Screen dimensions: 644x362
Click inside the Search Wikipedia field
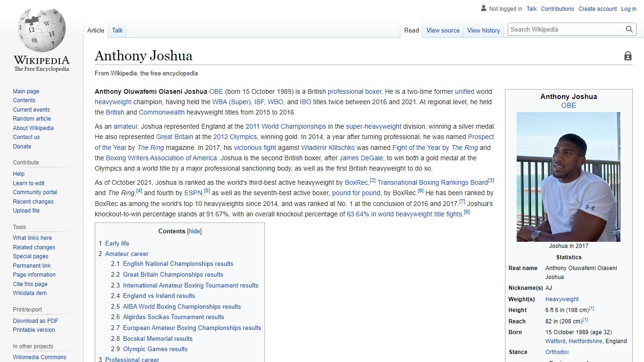coord(566,29)
